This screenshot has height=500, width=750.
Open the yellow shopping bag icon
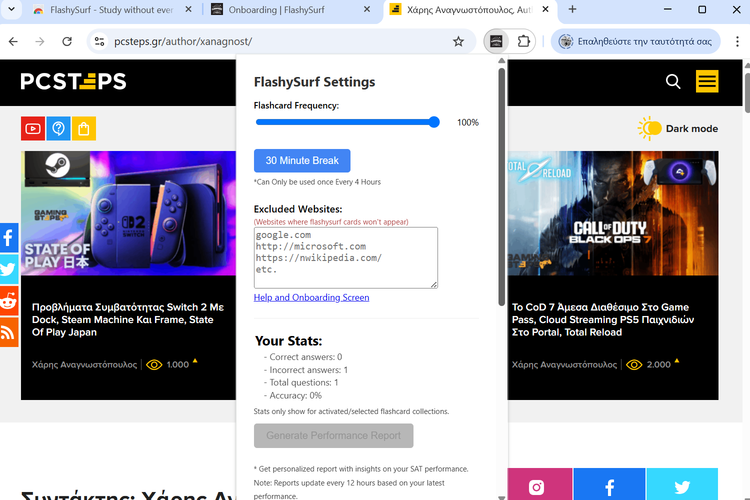coord(84,129)
